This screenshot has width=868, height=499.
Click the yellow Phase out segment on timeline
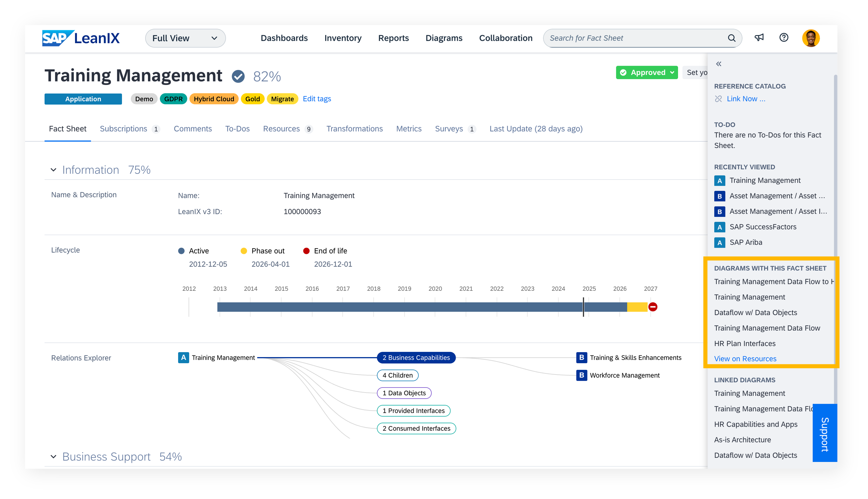(x=637, y=307)
